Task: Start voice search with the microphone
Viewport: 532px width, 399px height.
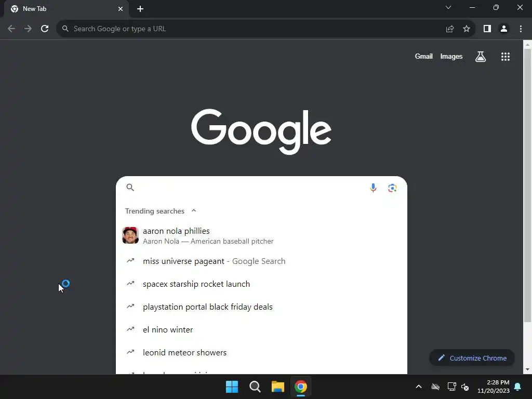Action: pos(373,188)
